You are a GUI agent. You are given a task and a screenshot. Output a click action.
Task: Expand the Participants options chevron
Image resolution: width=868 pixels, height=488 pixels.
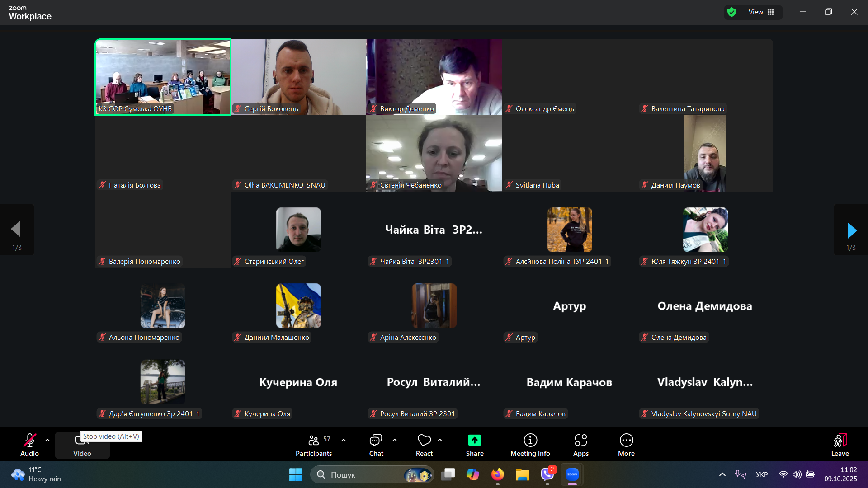(x=344, y=440)
